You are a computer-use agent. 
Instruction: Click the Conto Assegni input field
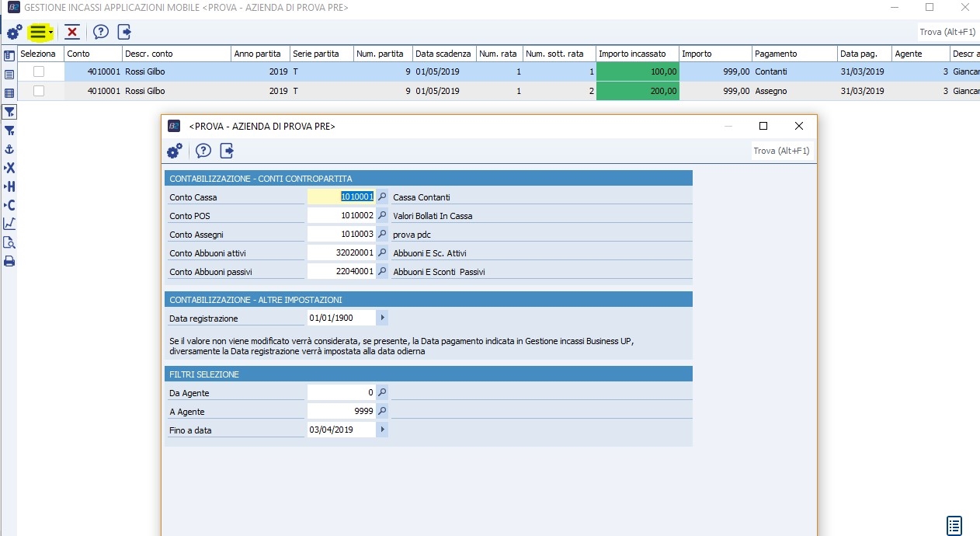(341, 235)
